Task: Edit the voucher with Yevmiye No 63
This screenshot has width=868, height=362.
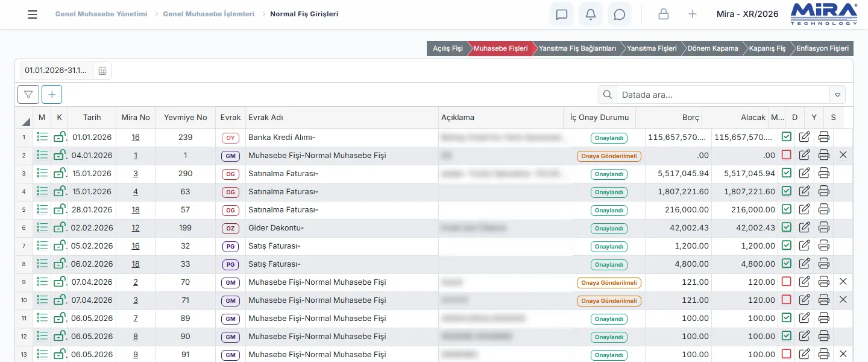Action: (804, 191)
